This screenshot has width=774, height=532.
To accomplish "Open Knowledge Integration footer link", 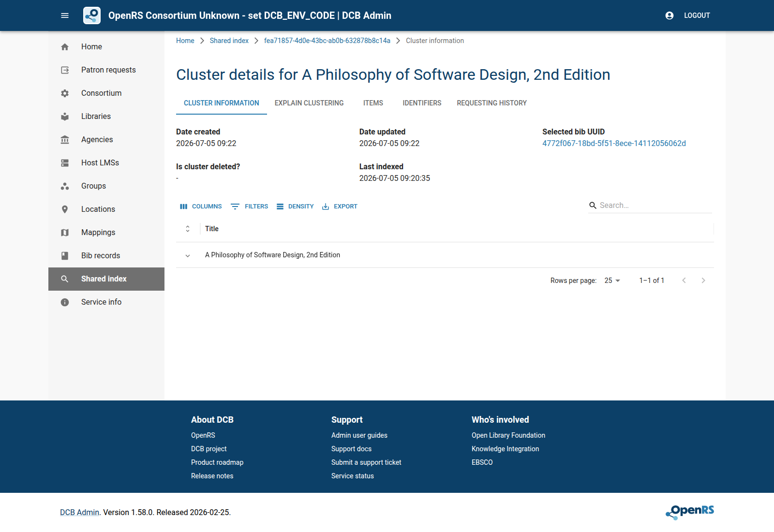I will [506, 449].
